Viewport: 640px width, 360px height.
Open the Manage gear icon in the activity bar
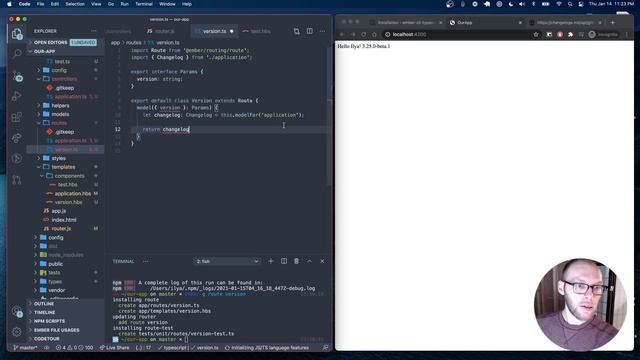[x=17, y=331]
